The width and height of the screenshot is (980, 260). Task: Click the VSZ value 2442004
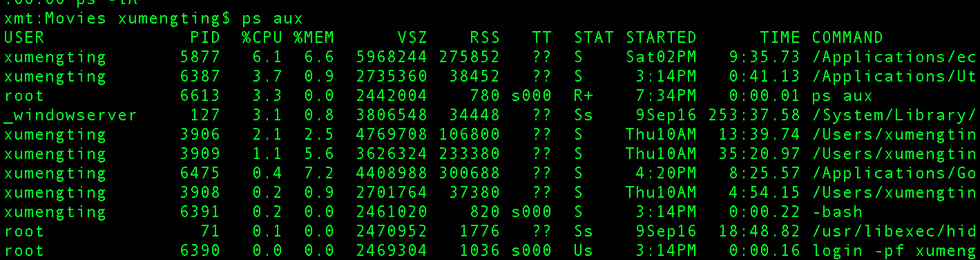[x=392, y=95]
